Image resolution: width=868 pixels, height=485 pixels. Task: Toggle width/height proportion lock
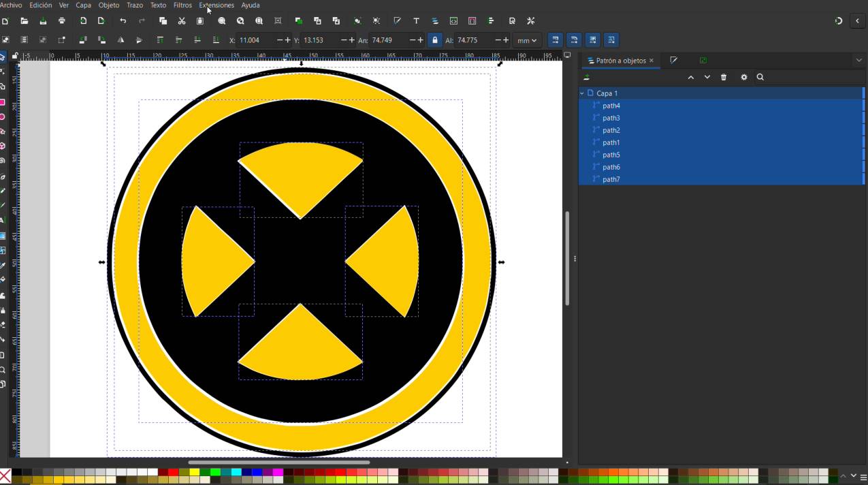[x=435, y=40]
